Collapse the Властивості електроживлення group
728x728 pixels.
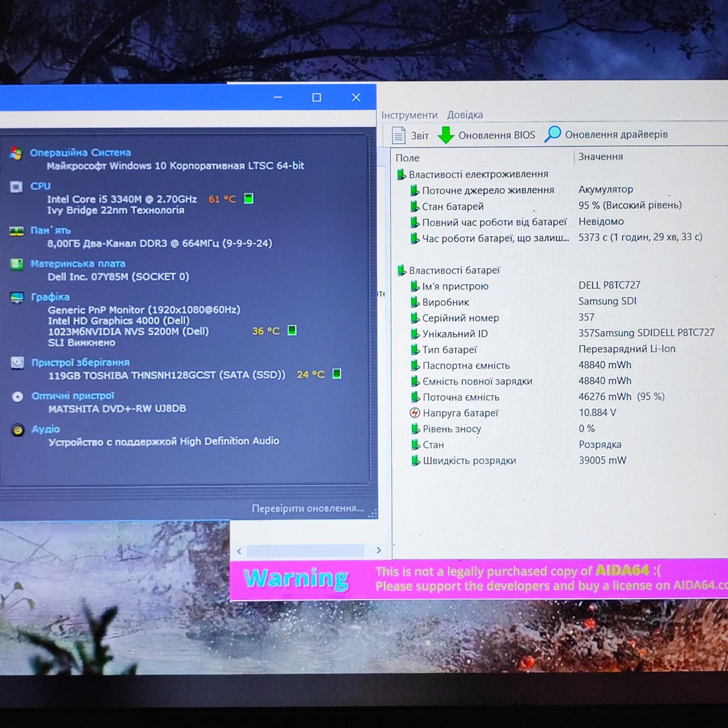pyautogui.click(x=402, y=174)
